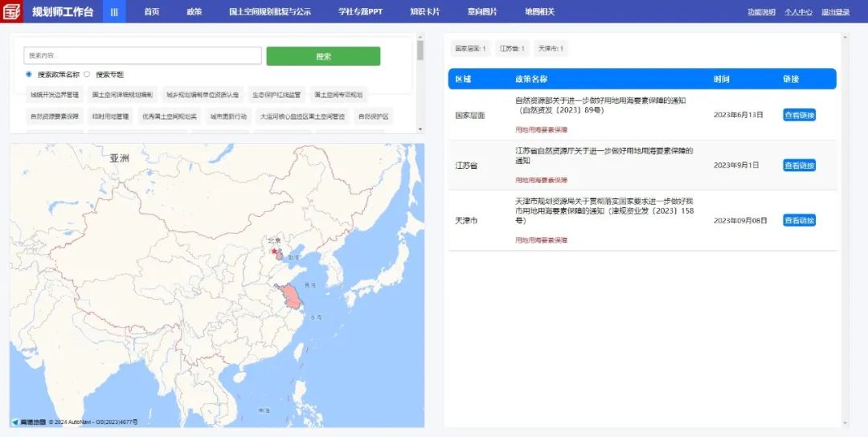This screenshot has width=868, height=437.
Task: Click the green 搜索 button
Action: [323, 56]
